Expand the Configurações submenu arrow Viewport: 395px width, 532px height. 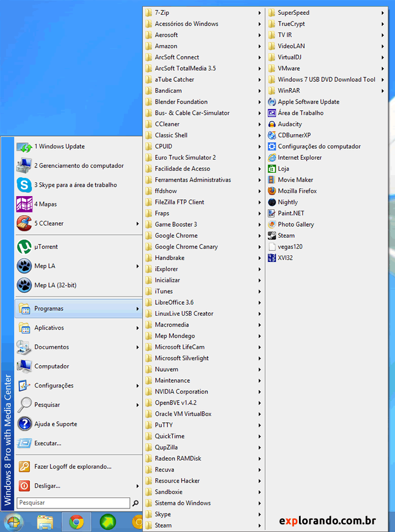click(x=137, y=386)
